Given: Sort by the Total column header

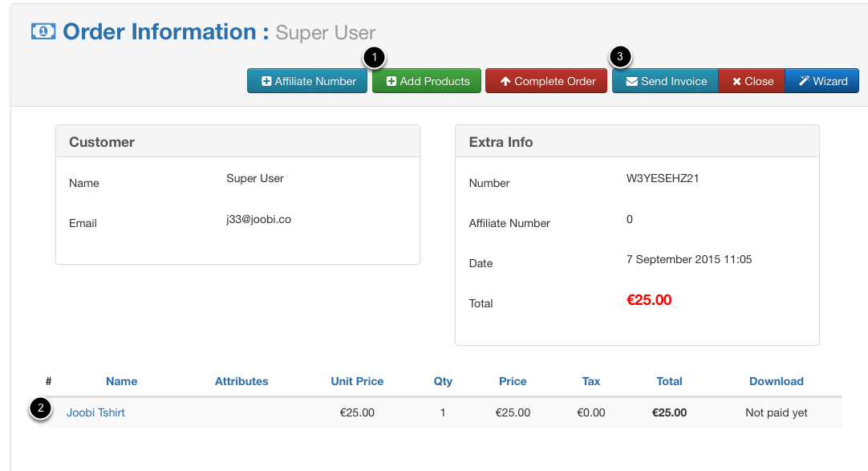Looking at the screenshot, I should [669, 381].
